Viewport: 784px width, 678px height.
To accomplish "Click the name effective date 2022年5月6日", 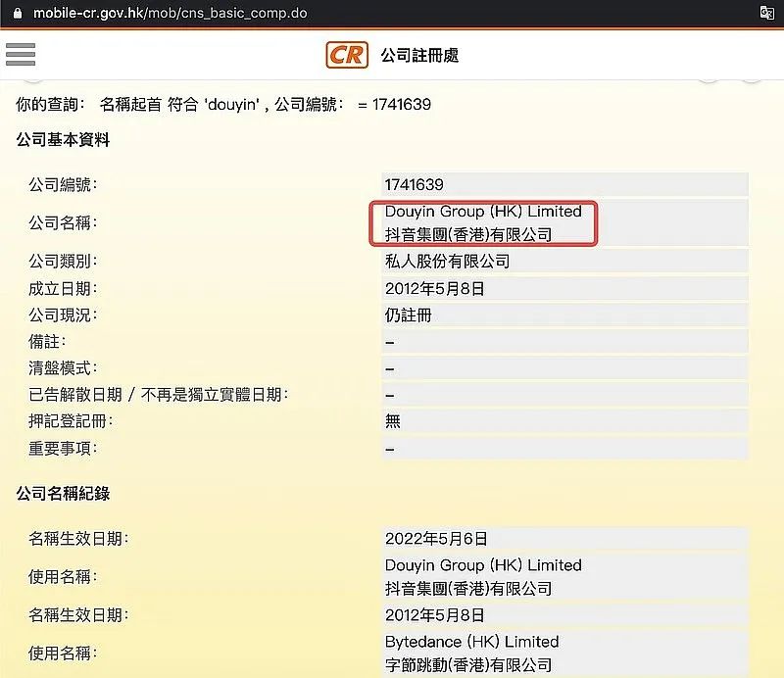I will (436, 538).
